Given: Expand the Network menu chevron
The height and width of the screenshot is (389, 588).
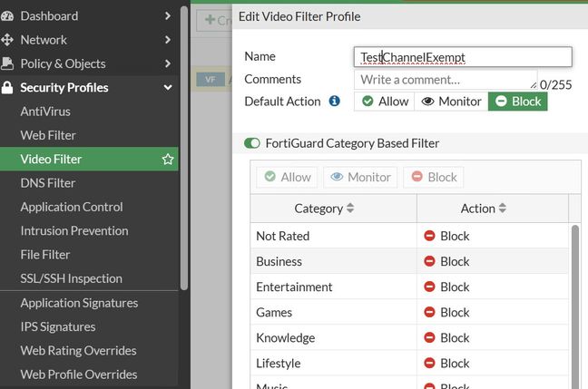Looking at the screenshot, I should coord(168,40).
